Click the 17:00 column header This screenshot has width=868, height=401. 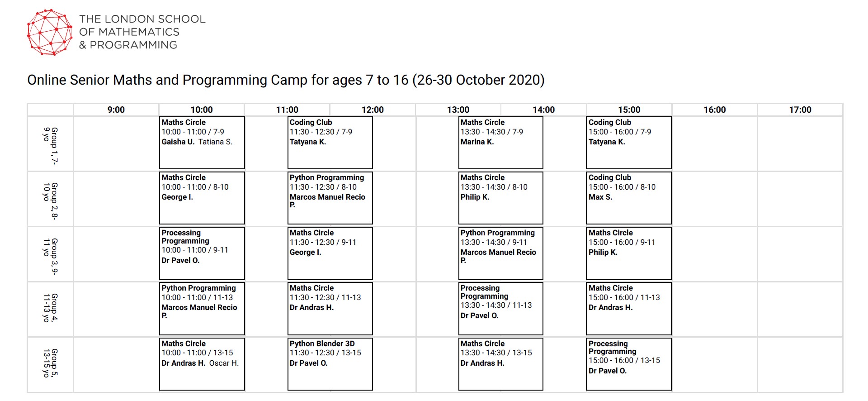800,110
